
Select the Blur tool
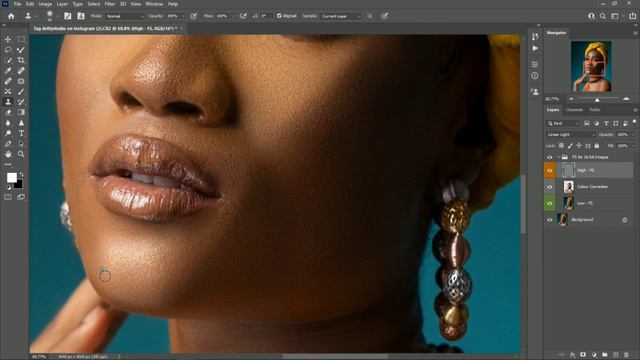click(8, 123)
